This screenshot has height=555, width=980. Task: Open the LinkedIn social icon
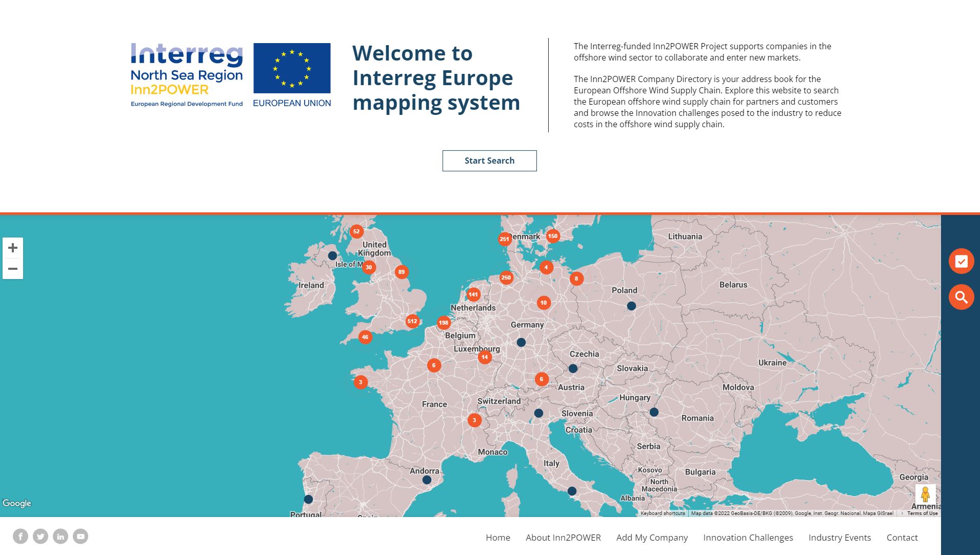click(x=61, y=537)
